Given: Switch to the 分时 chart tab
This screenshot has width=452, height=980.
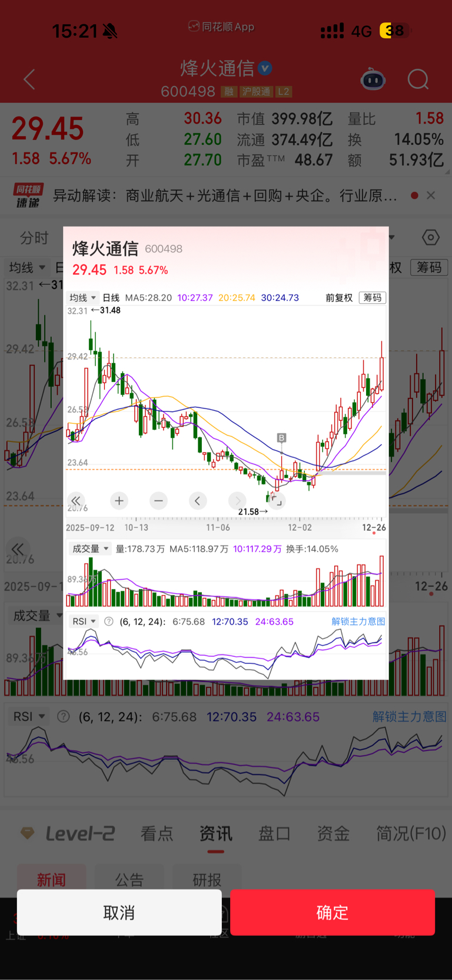Looking at the screenshot, I should [34, 238].
